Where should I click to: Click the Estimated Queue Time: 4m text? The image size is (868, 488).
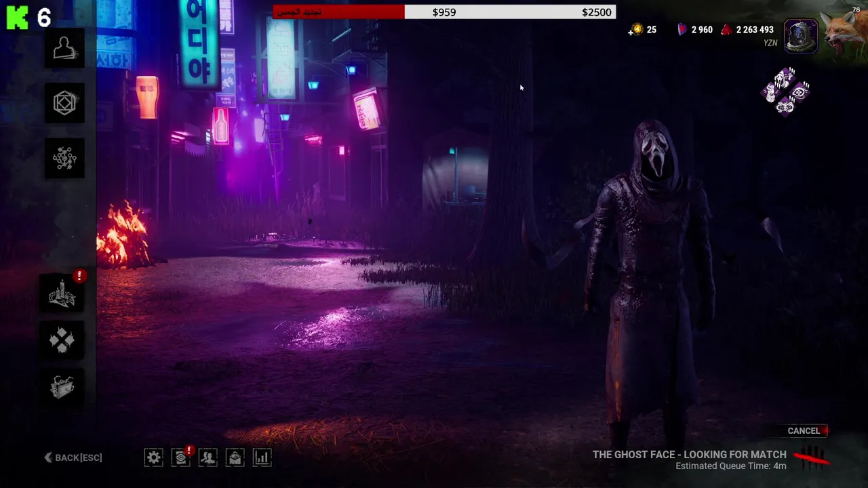[731, 466]
